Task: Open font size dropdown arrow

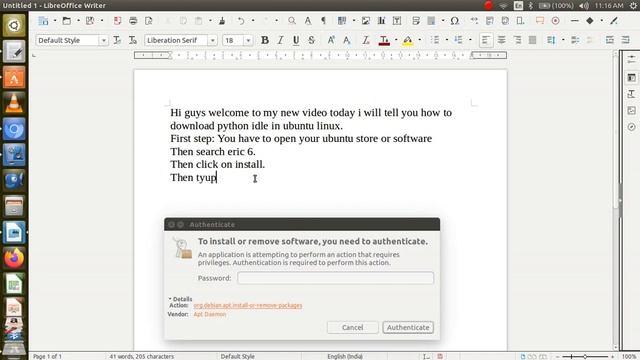Action: pyautogui.click(x=248, y=40)
